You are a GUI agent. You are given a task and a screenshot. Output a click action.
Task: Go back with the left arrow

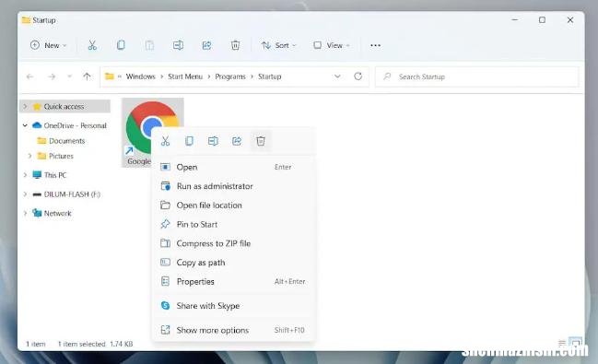(x=29, y=76)
